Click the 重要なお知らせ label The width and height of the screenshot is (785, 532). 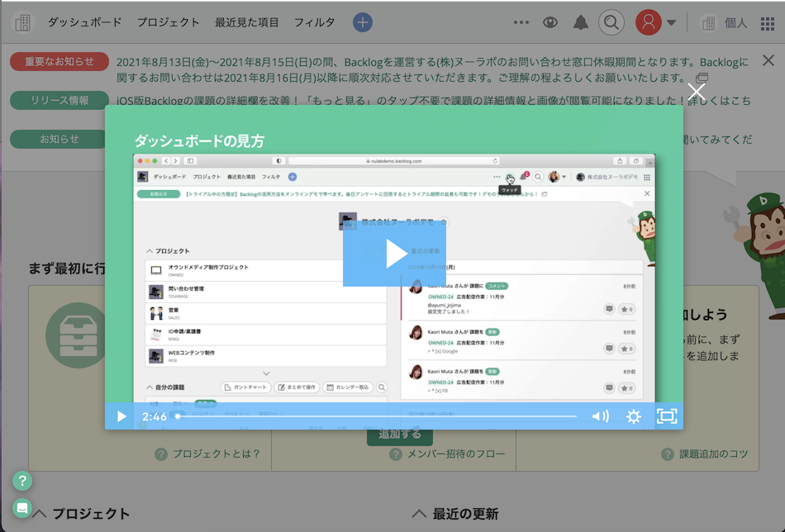click(59, 62)
